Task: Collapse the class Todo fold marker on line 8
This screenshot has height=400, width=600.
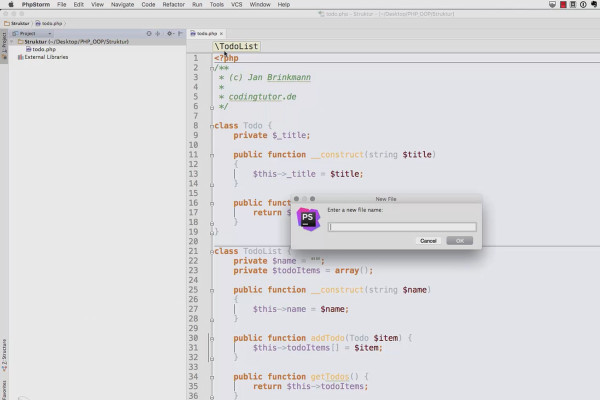Action: [212, 126]
